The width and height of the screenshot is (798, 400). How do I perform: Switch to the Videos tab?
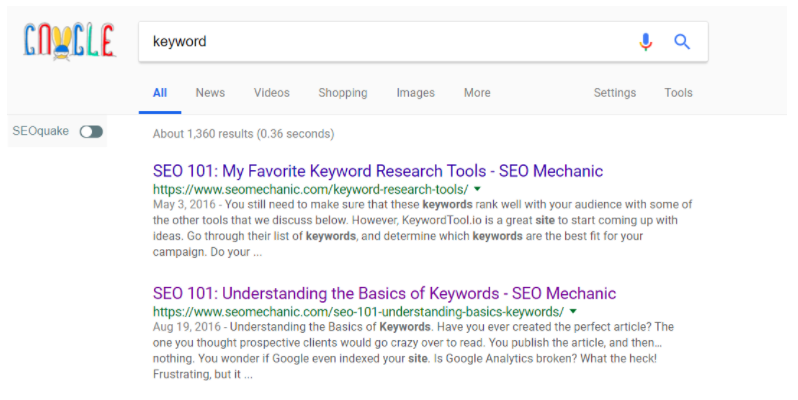(272, 93)
